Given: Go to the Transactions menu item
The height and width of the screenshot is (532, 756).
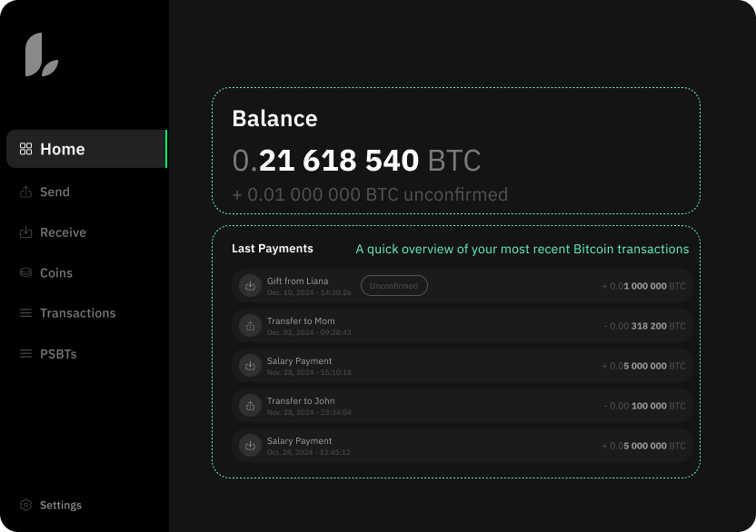Looking at the screenshot, I should coord(77,313).
